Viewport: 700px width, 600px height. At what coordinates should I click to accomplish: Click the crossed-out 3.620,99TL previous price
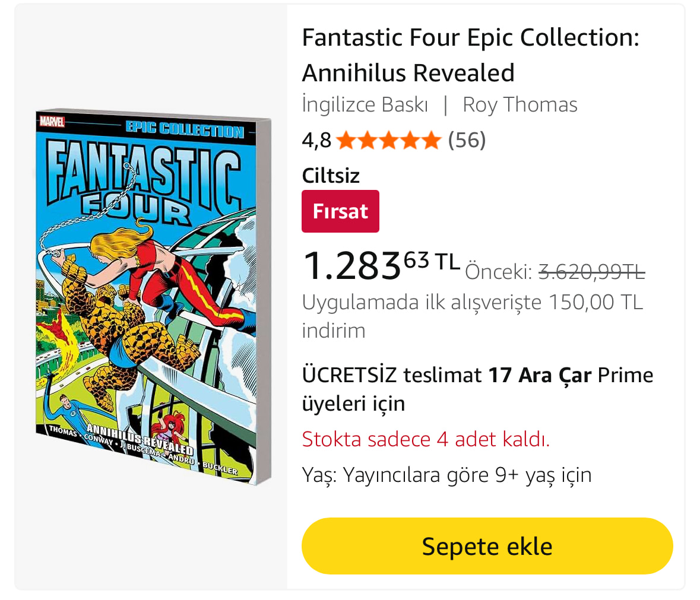point(591,272)
